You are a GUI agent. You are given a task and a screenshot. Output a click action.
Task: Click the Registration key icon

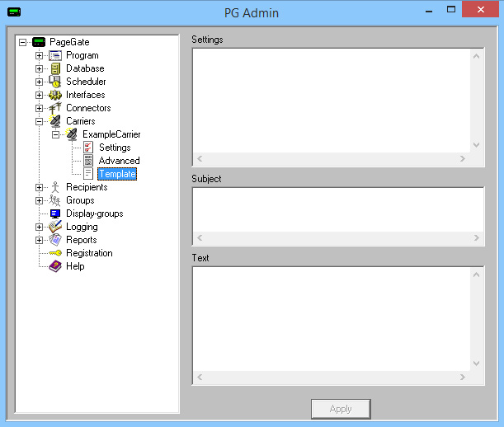coord(55,253)
